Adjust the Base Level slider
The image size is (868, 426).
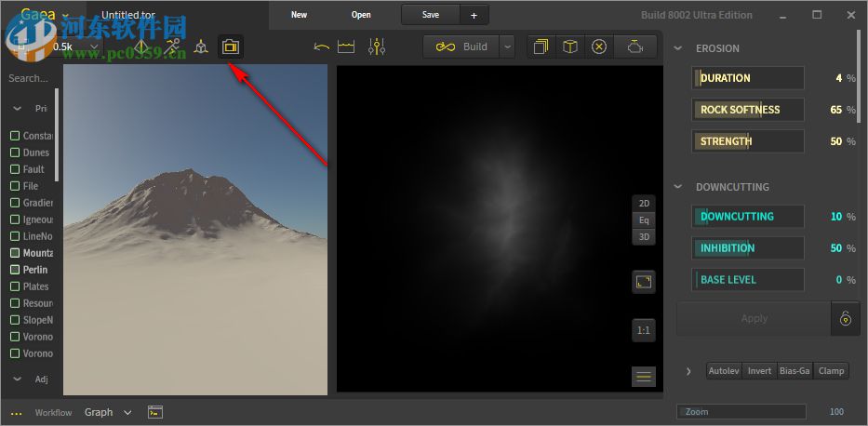click(x=748, y=279)
